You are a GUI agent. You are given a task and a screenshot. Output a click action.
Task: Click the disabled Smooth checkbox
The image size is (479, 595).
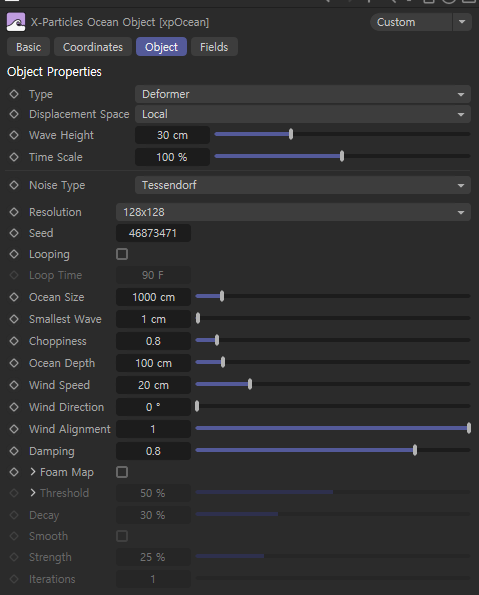122,536
